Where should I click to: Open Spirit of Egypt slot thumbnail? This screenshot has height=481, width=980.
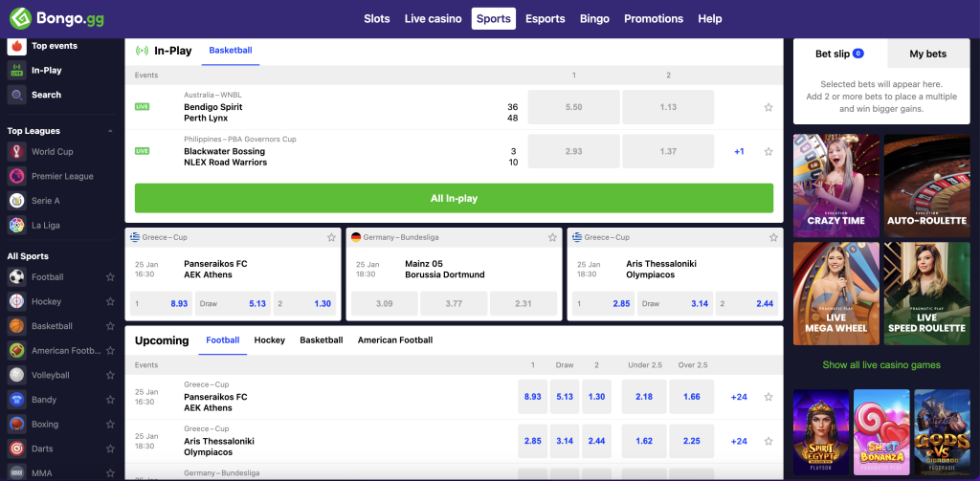point(821,432)
